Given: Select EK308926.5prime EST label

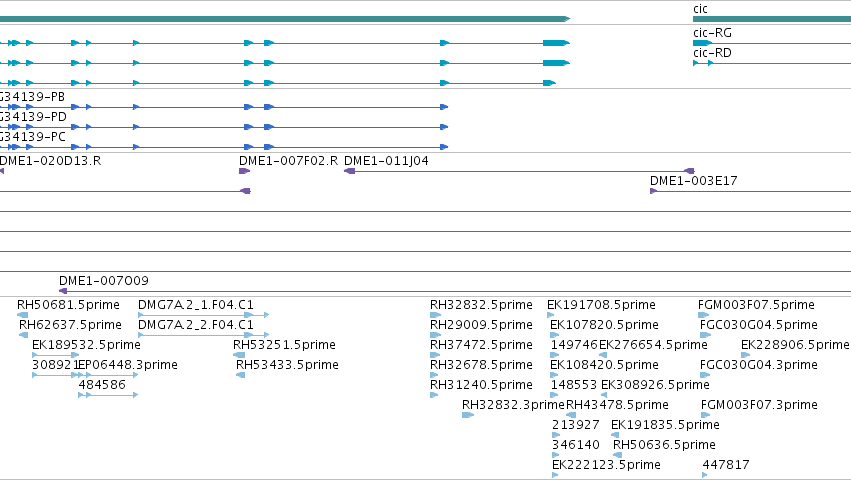Looking at the screenshot, I should 655,385.
